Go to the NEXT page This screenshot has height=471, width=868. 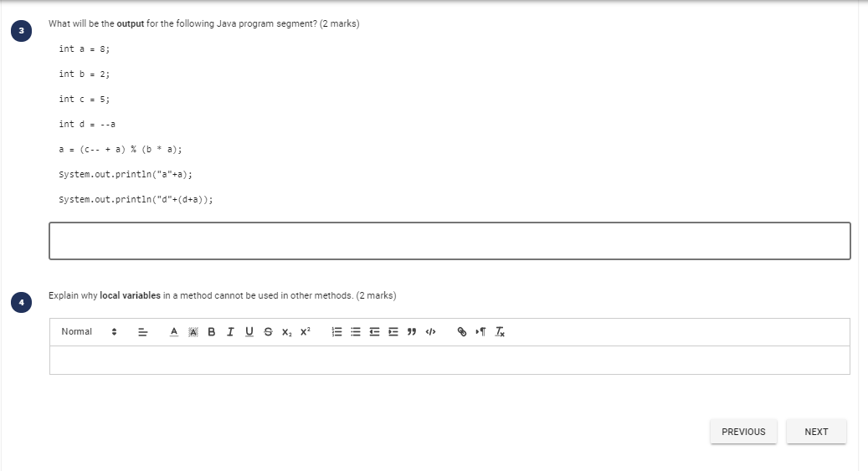tap(816, 432)
